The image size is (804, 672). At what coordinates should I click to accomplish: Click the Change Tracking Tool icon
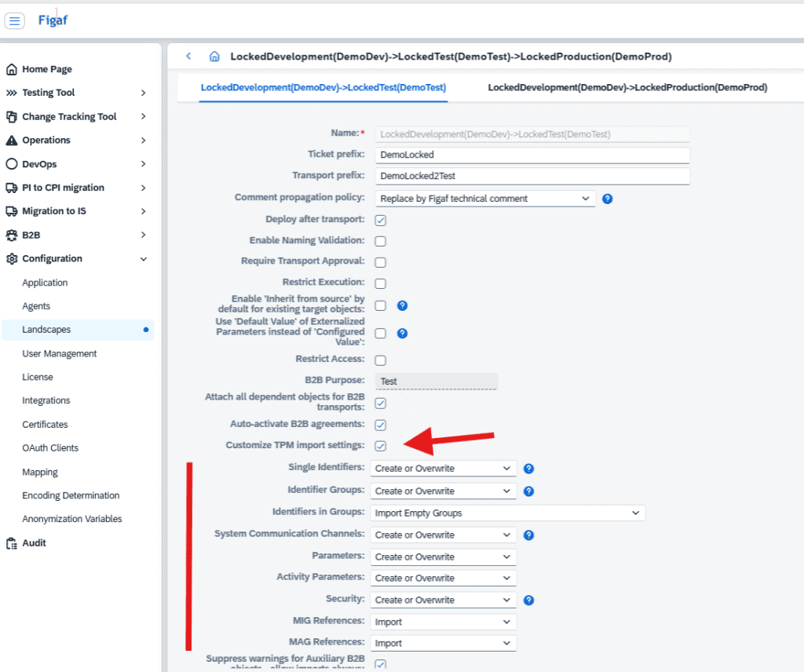[x=11, y=117]
